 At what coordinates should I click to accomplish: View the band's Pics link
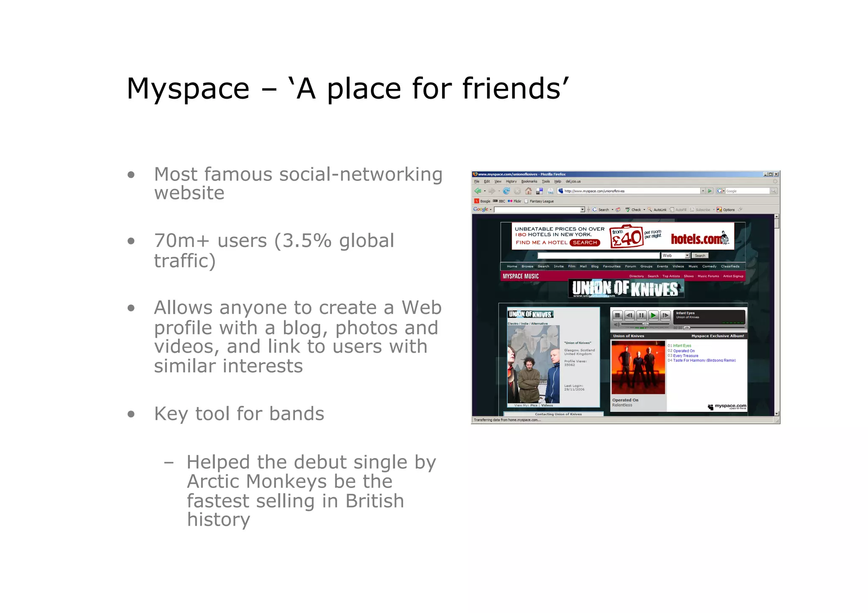(x=534, y=405)
